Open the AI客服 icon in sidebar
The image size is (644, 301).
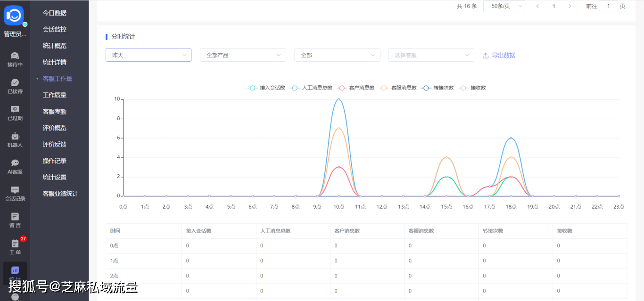point(15,163)
